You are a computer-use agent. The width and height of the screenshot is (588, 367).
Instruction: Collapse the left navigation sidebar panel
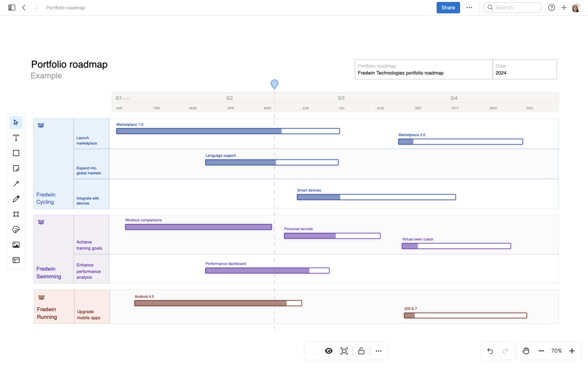click(x=11, y=7)
